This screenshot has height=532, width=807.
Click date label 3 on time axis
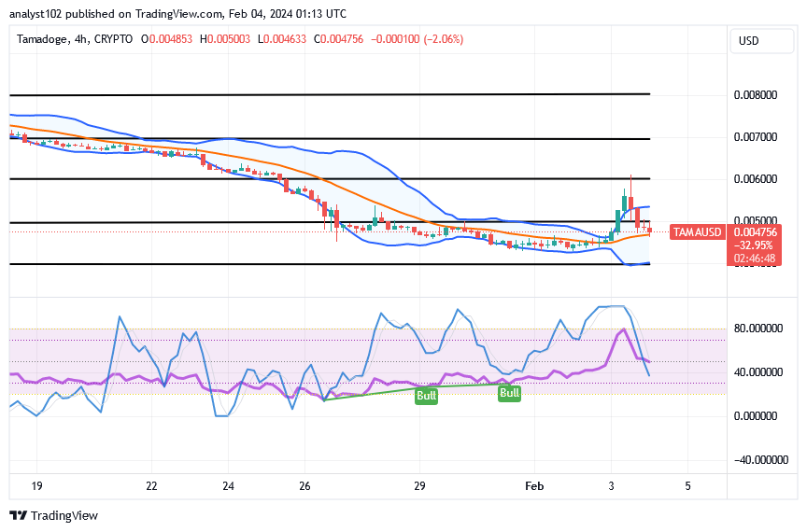[611, 486]
